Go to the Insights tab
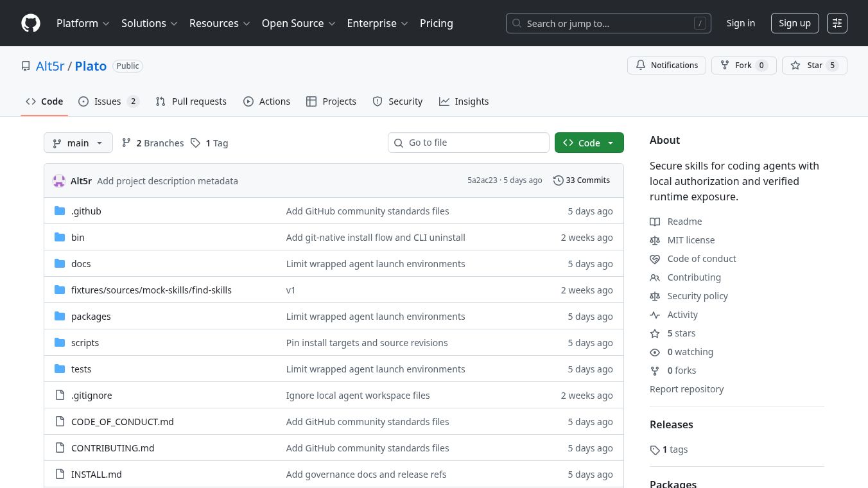868x488 pixels. click(464, 101)
